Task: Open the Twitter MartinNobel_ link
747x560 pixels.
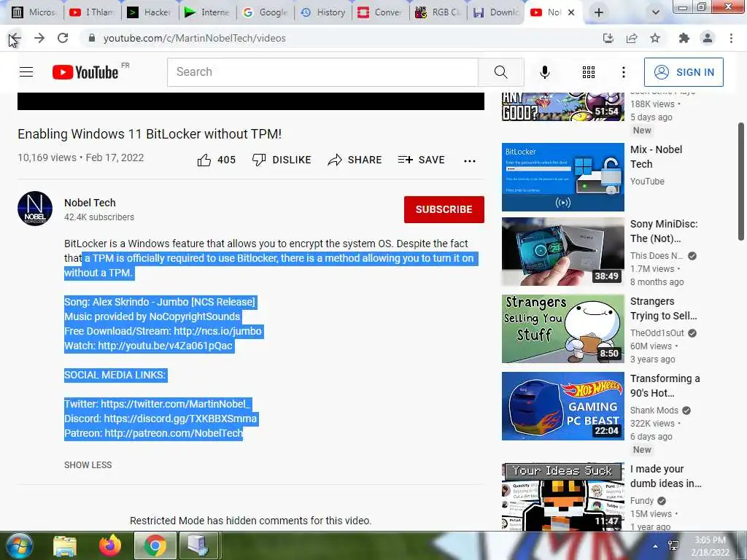Action: [175, 404]
